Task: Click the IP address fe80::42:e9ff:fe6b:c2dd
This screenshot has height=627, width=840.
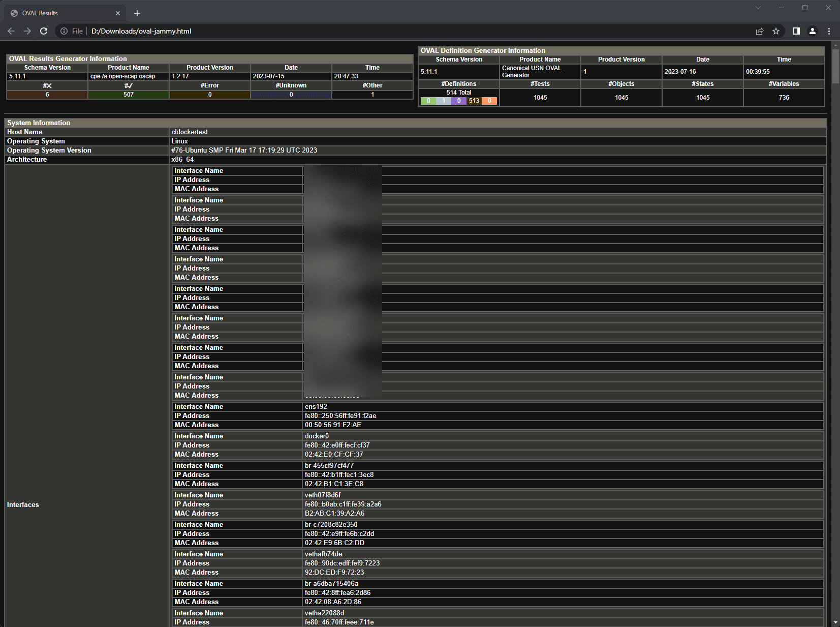Action: tap(339, 534)
